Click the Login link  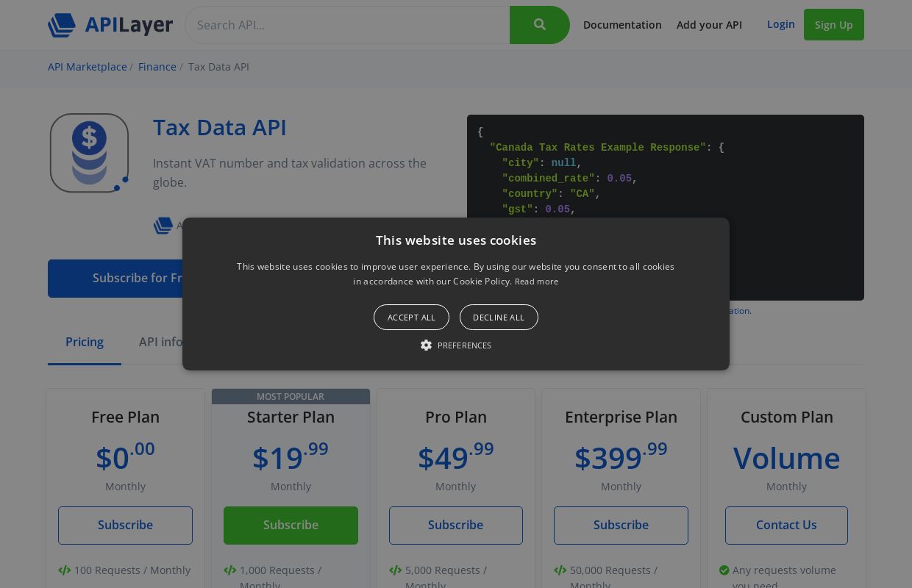(x=780, y=24)
